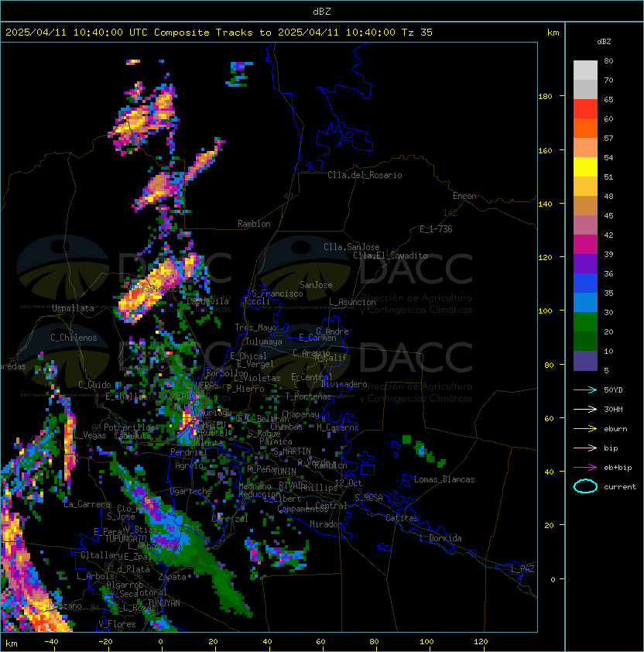The height and width of the screenshot is (652, 644).
Task: Click the 'Encon' map label
Action: click(x=464, y=196)
